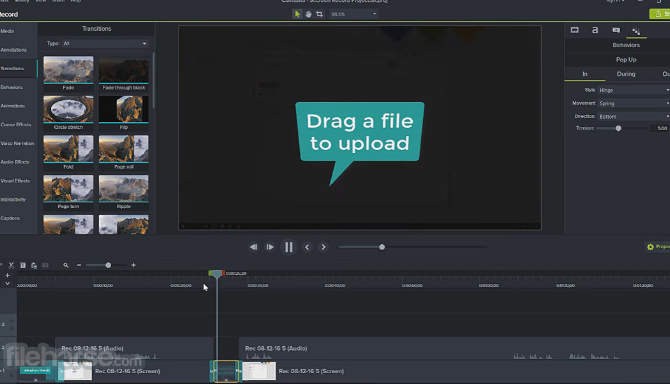This screenshot has width=670, height=384.
Task: Zoom in timeline with plus button
Action: (x=133, y=265)
